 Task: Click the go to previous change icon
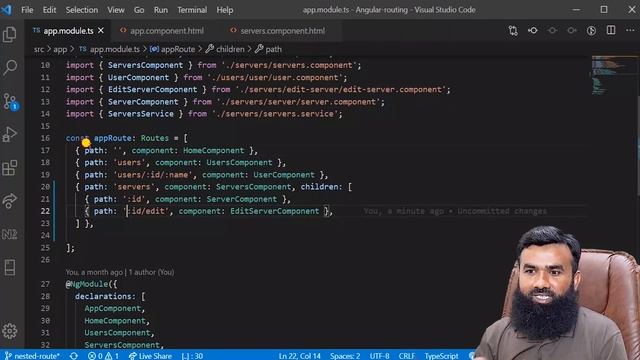(533, 31)
